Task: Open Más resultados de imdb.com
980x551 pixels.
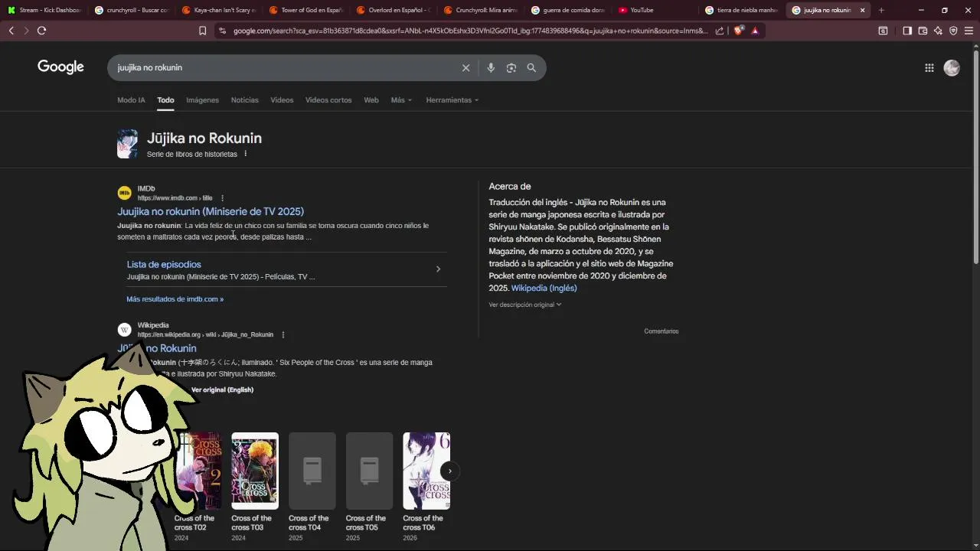Action: (x=175, y=299)
